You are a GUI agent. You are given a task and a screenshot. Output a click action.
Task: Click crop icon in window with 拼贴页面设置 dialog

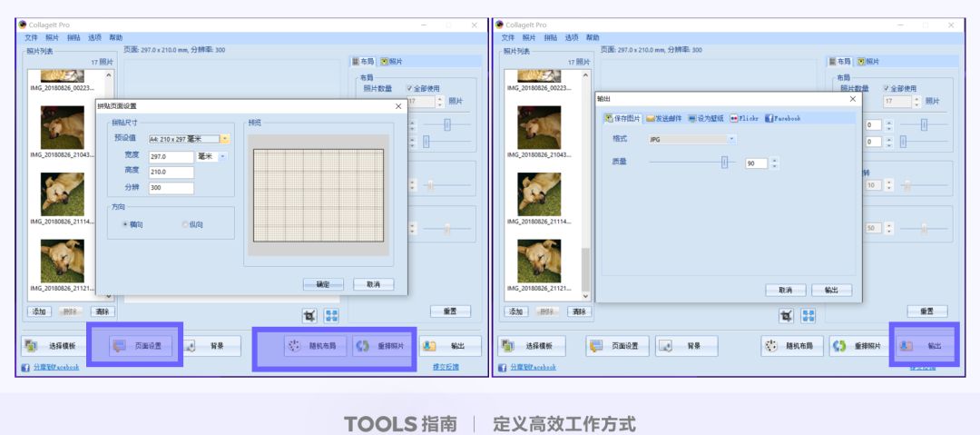point(309,316)
